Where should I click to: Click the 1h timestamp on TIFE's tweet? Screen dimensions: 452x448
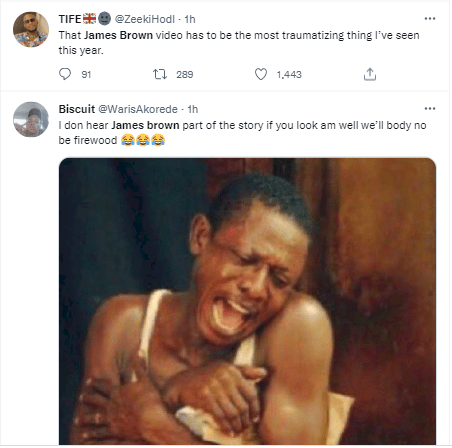190,19
